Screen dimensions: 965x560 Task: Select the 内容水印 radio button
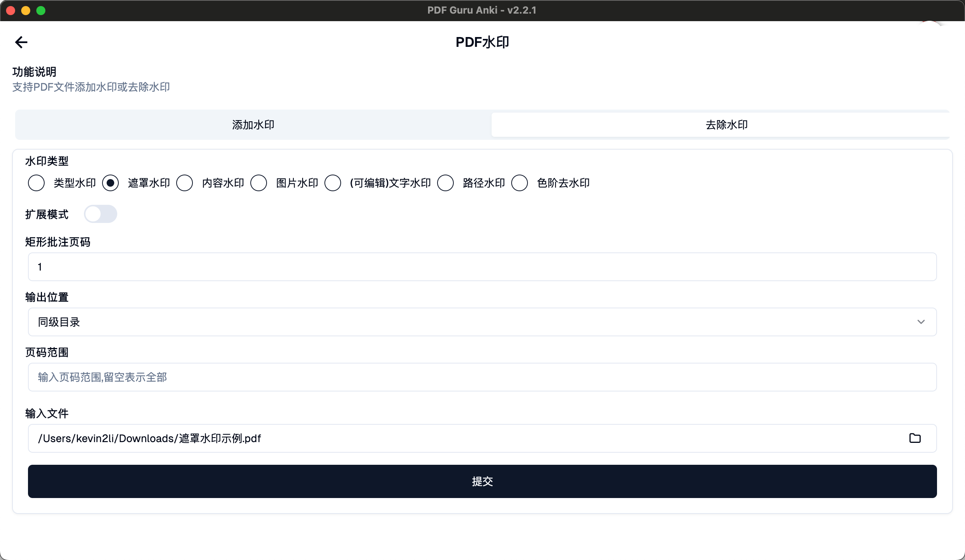185,183
